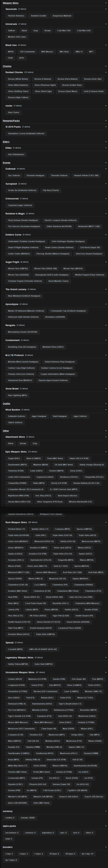Select Corsair® (MPX) special skin
This screenshot has height=868, width=108.
click(x=15, y=649)
